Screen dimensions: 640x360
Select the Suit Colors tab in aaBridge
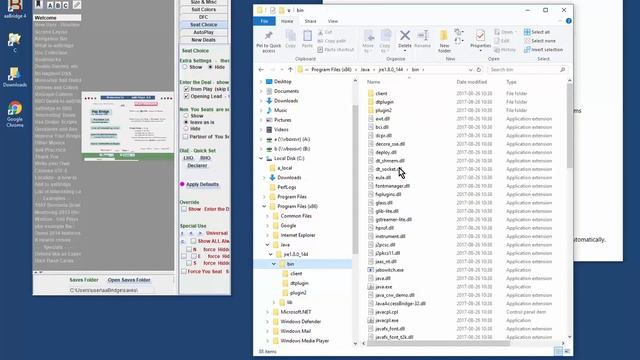(204, 9)
